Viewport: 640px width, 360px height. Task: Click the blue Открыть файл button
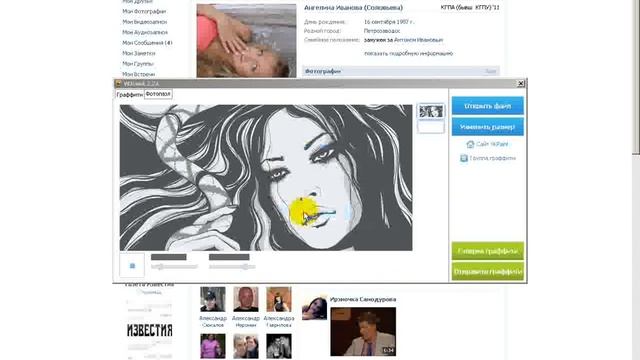coord(487,106)
